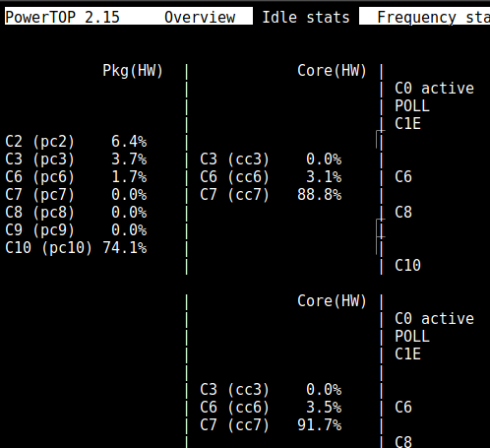Click the 74.1% package value
The height and width of the screenshot is (448, 490).
pos(125,248)
